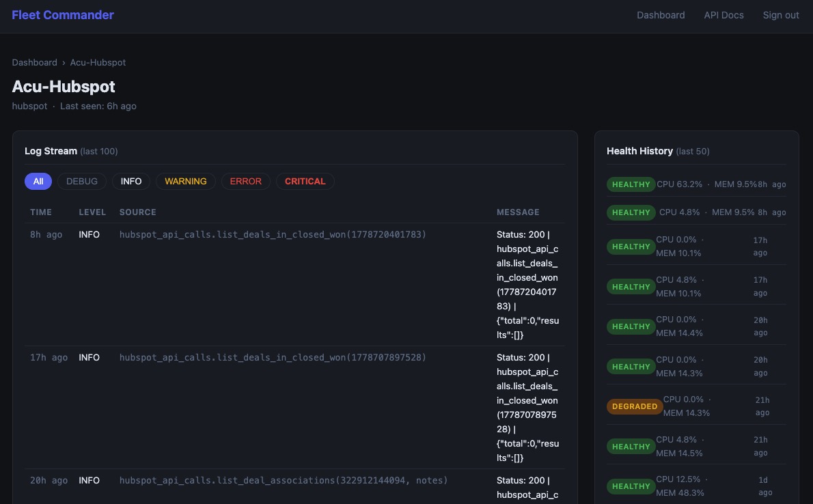Click the MESSAGE column header

coord(518,212)
